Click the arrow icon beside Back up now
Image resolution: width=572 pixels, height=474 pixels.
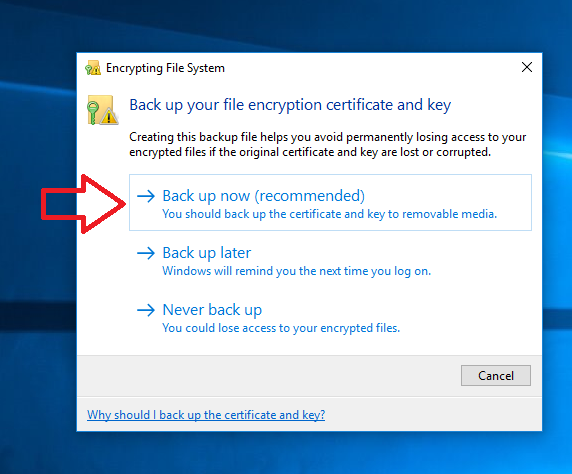tap(146, 196)
